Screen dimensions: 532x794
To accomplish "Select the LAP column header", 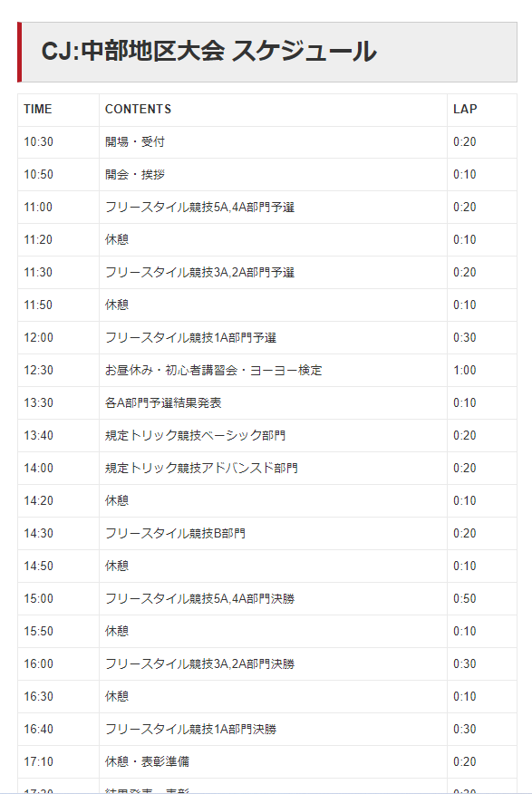I will [465, 110].
